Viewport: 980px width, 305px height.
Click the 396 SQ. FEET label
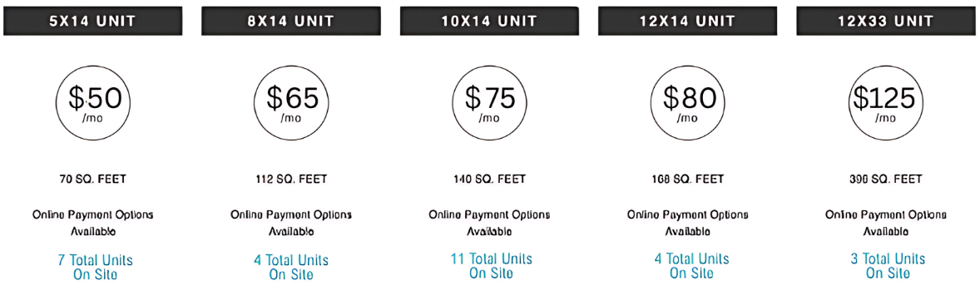click(x=886, y=180)
